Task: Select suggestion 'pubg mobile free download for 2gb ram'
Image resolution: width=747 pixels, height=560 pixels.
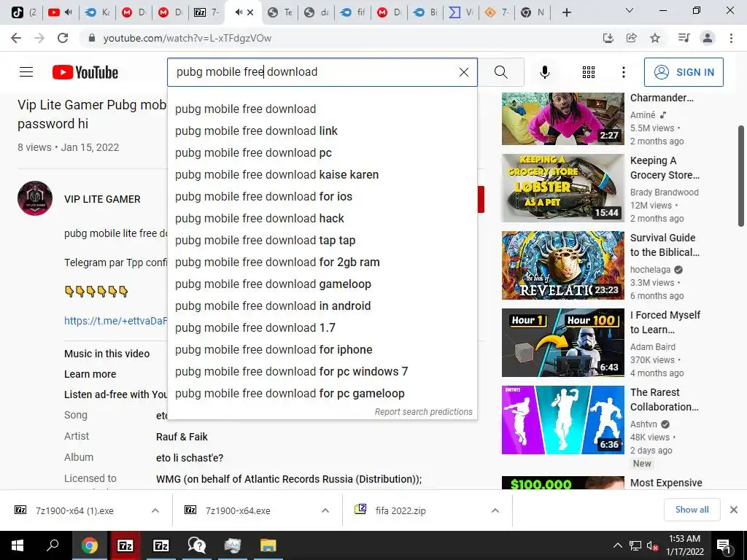Action: coord(322,262)
